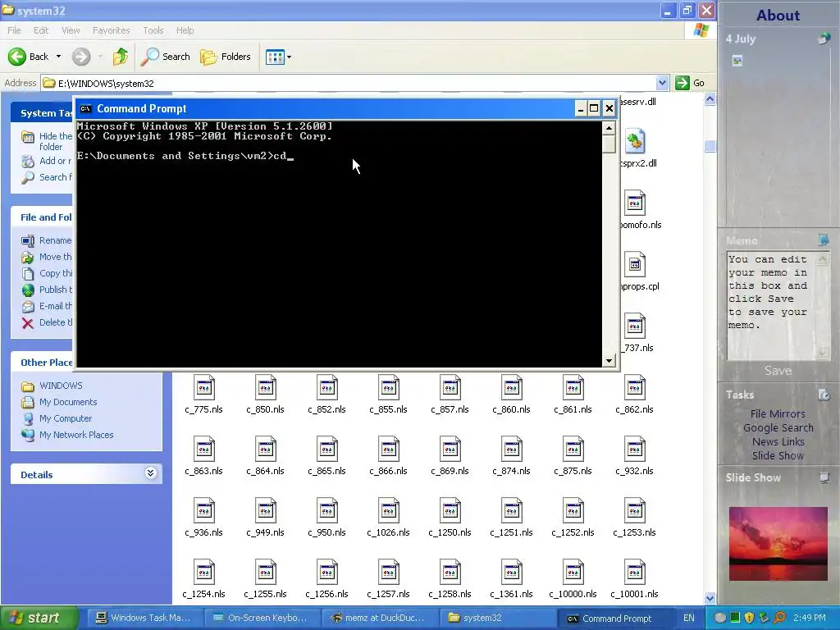Click the Search for files magnifier icon
This screenshot has width=840, height=630.
[x=27, y=177]
